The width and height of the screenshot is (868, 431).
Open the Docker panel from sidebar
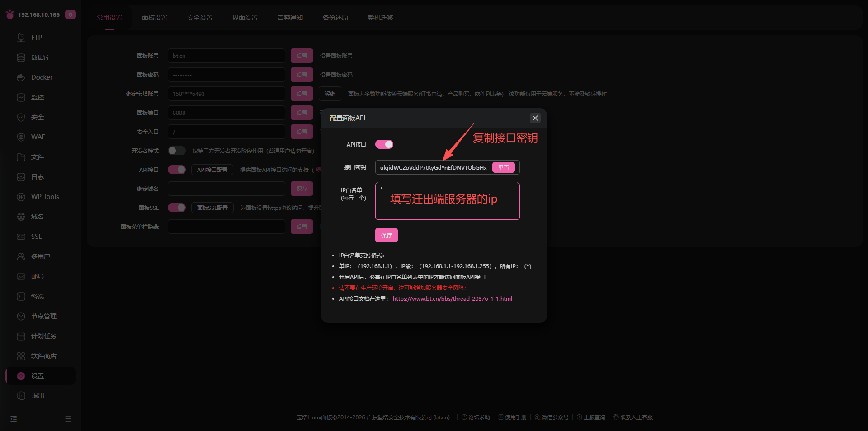click(x=40, y=77)
